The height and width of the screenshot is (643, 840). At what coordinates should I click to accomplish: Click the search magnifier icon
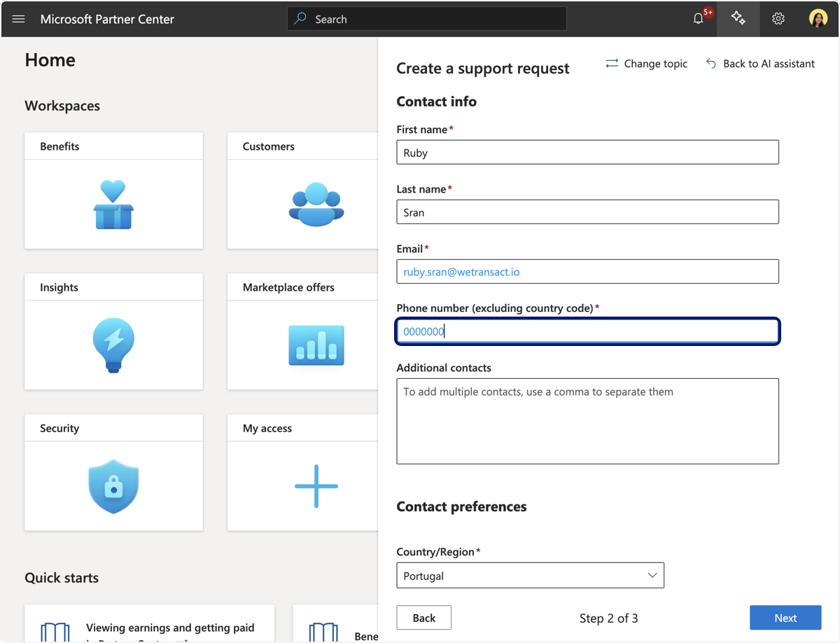tap(300, 19)
